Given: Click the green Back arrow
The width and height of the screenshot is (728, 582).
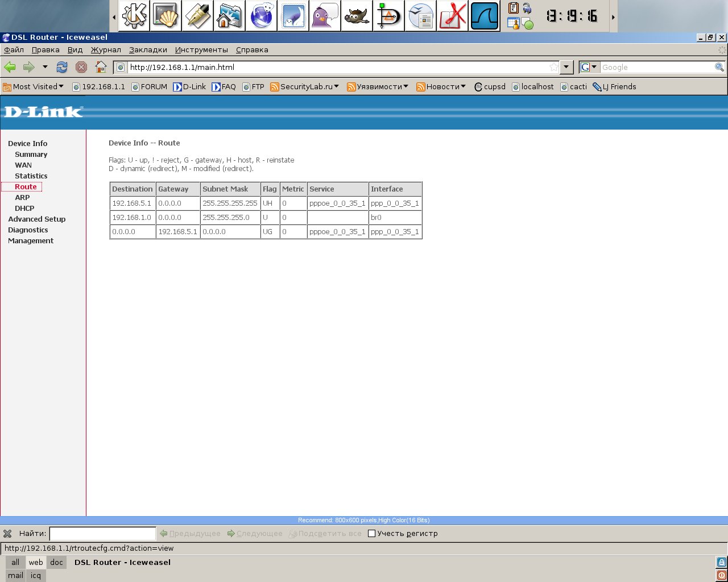Looking at the screenshot, I should 10,67.
